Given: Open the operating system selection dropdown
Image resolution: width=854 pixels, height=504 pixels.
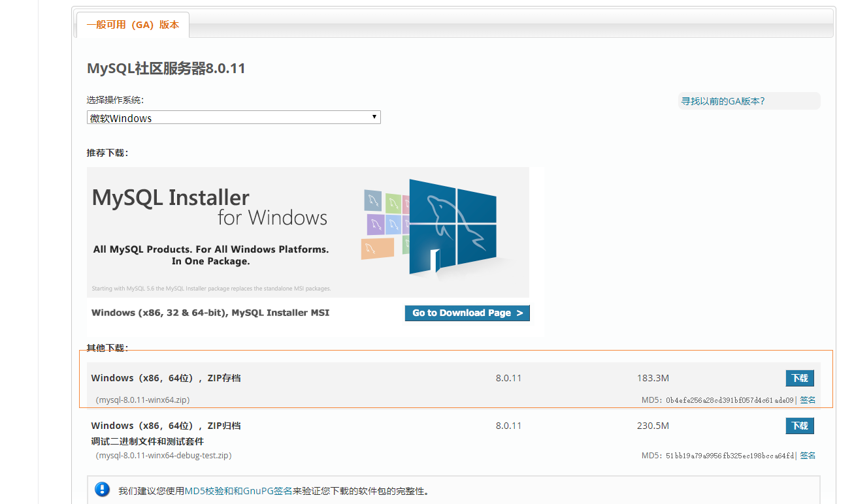Looking at the screenshot, I should coord(233,117).
